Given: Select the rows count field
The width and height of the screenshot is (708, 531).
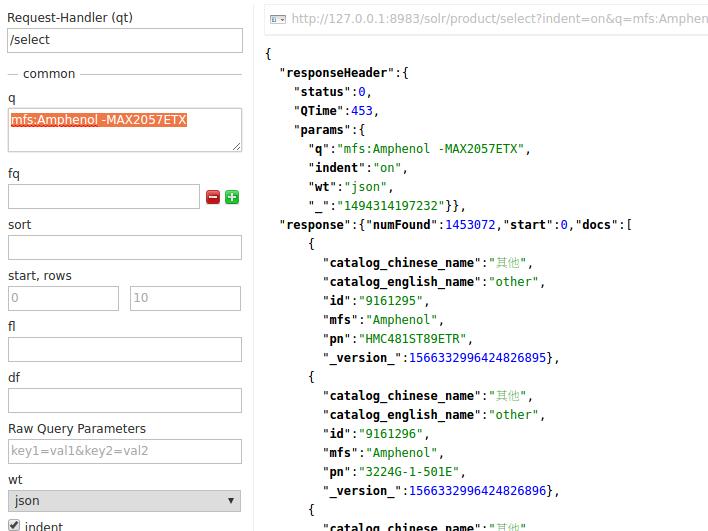Looking at the screenshot, I should tap(184, 298).
